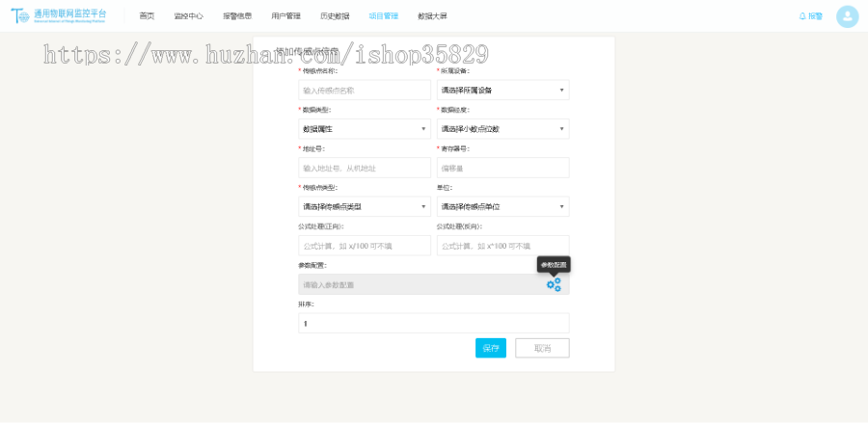Image resolution: width=868 pixels, height=423 pixels.
Task: Go to 监控中心 in navigation
Action: (x=188, y=16)
